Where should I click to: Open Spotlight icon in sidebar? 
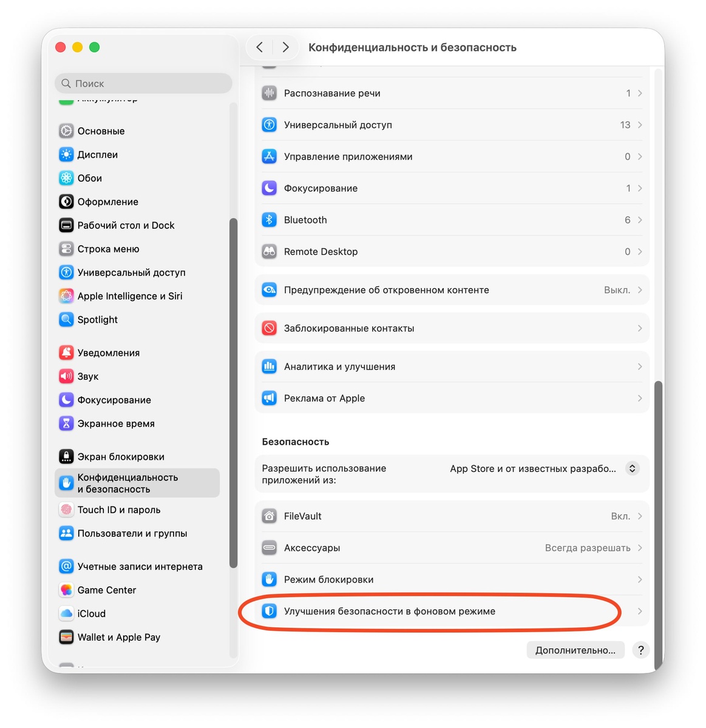coord(66,319)
